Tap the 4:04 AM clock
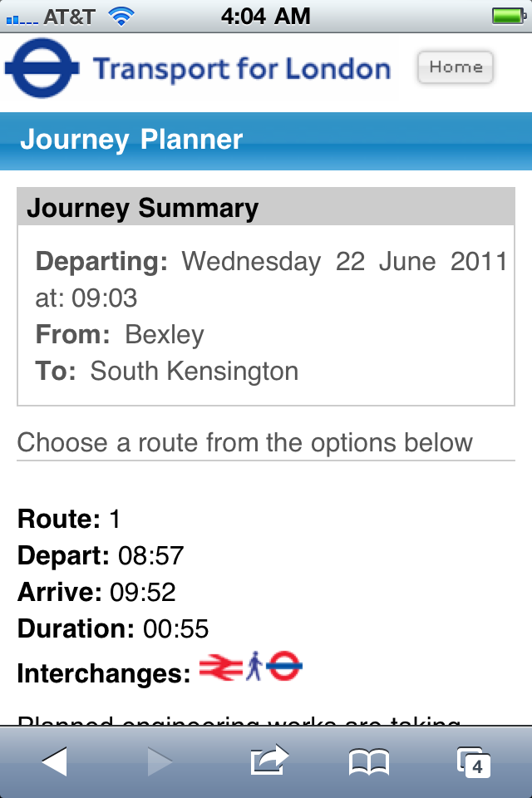 [266, 16]
